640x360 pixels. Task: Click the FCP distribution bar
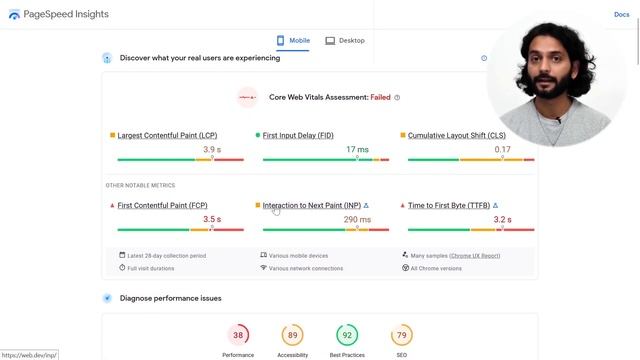coord(180,229)
